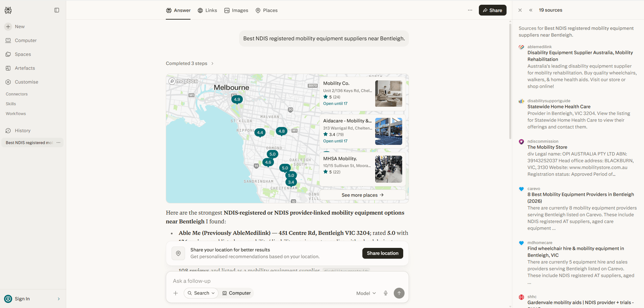This screenshot has width=644, height=308.
Task: Open options for Best NDIS thread
Action: (x=58, y=143)
